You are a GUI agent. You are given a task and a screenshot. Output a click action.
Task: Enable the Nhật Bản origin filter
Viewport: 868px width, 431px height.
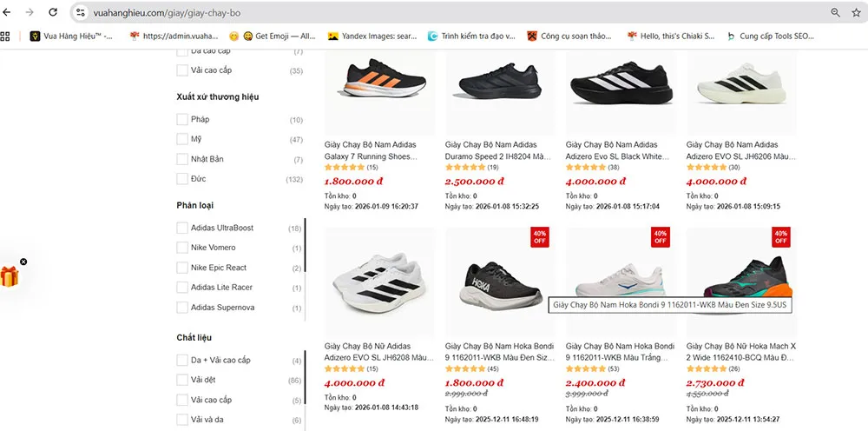point(182,160)
